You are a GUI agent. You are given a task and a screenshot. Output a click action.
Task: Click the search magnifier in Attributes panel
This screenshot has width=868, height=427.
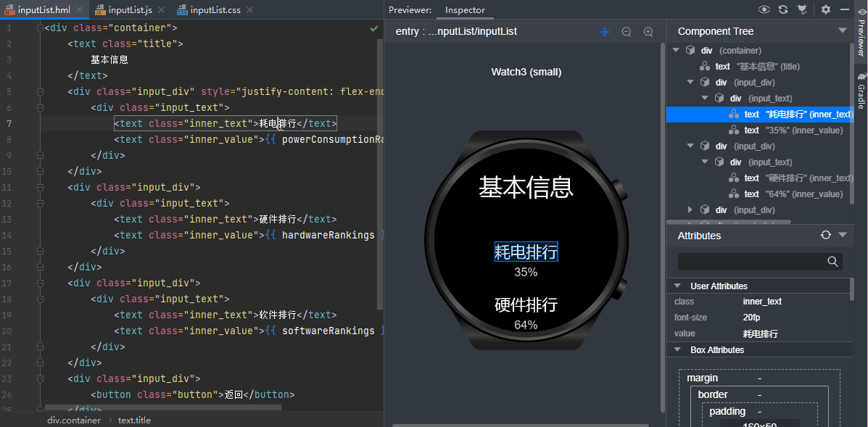pos(832,261)
